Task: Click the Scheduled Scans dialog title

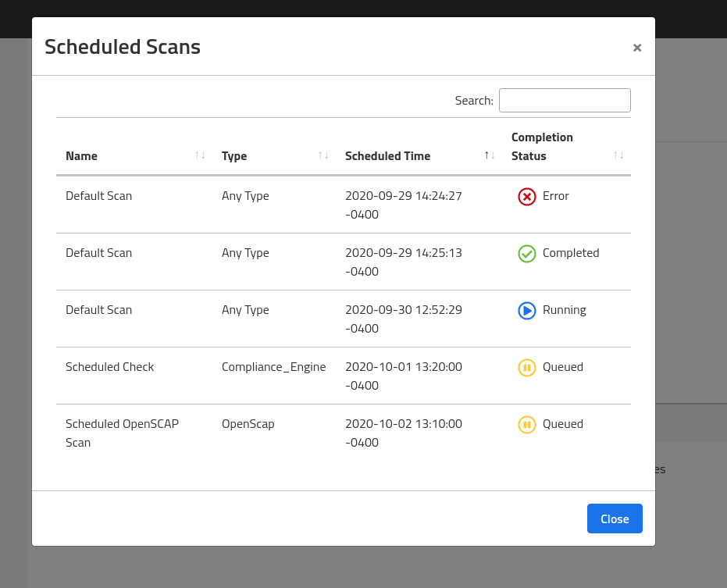Action: click(123, 47)
